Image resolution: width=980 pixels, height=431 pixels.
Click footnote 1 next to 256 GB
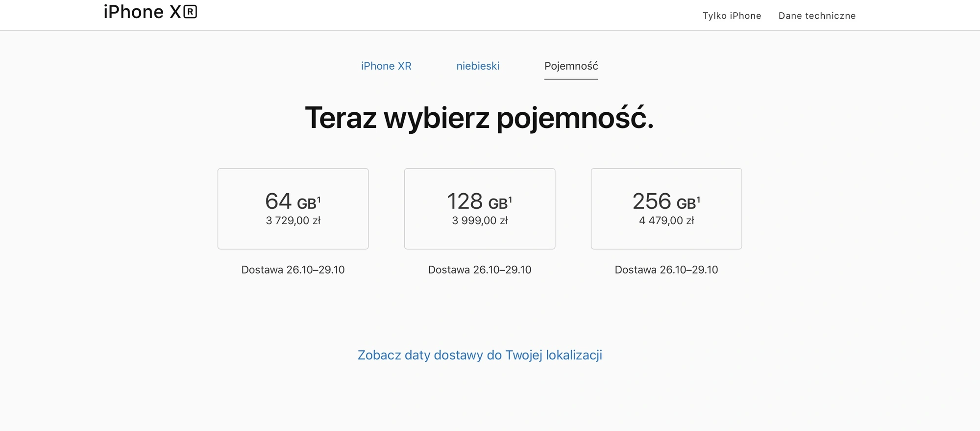click(x=698, y=199)
